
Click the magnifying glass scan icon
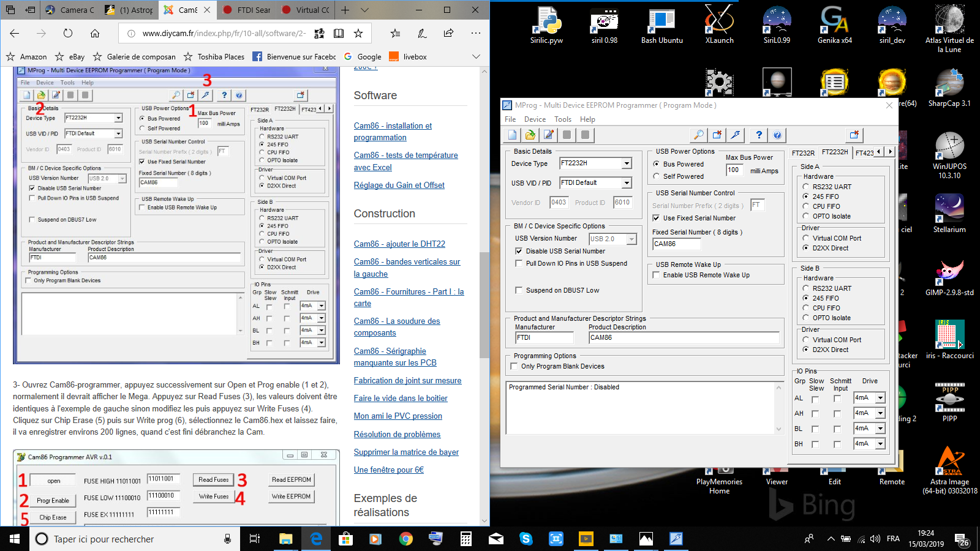[698, 135]
